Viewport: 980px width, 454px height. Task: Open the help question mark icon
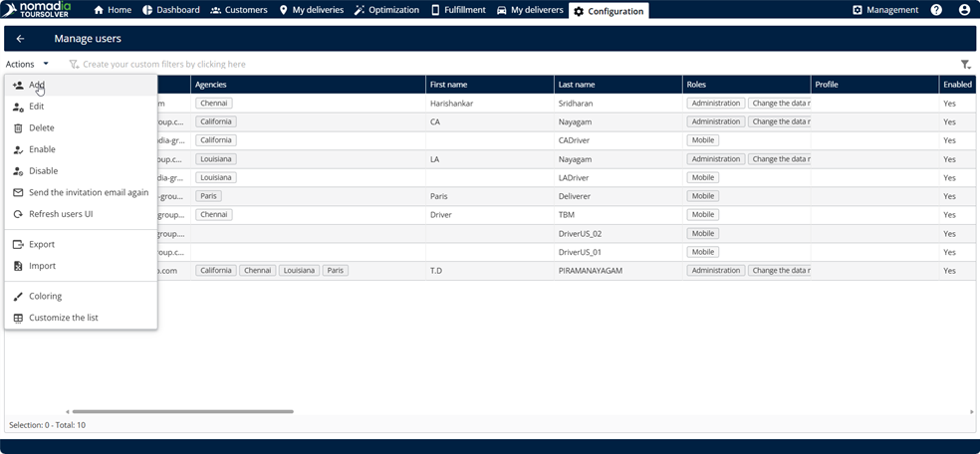[936, 10]
